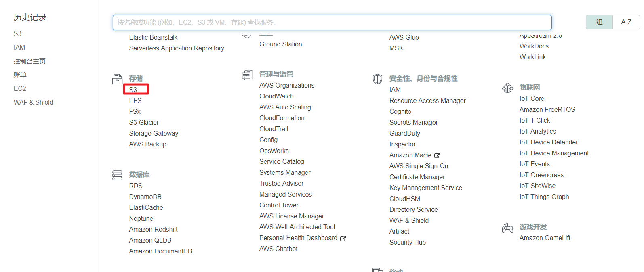Focus the service search input field

(331, 23)
